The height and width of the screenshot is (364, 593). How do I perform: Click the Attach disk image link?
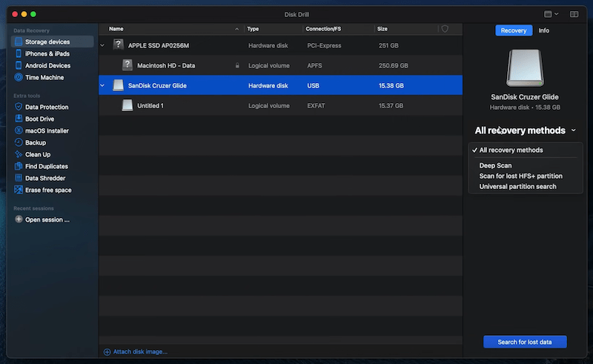tap(139, 351)
